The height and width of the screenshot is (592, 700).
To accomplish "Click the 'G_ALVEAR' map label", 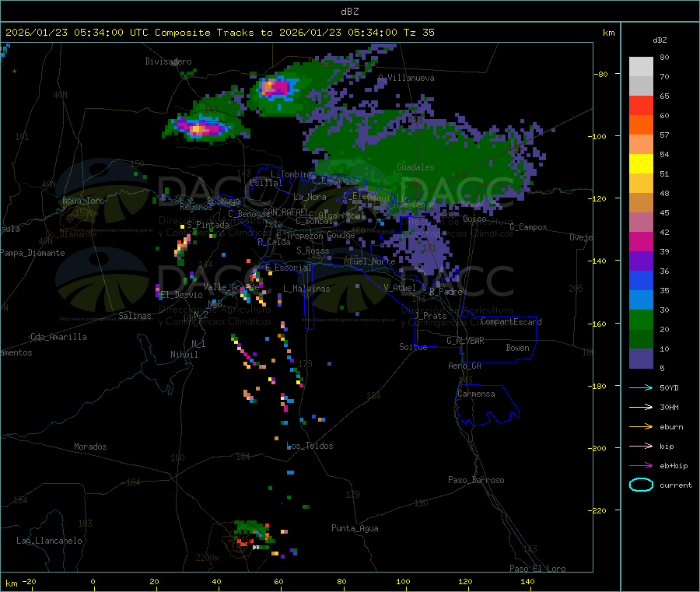I will (465, 341).
